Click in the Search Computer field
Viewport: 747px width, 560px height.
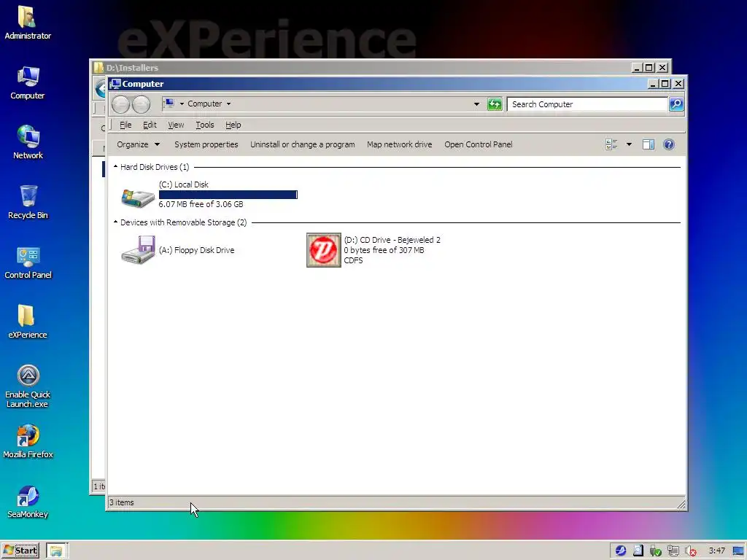click(588, 104)
